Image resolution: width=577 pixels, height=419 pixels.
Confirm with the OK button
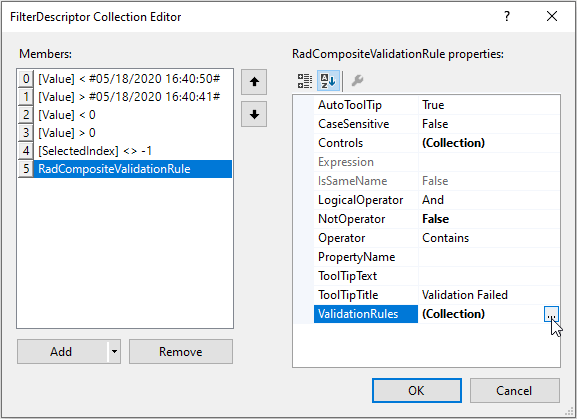click(417, 390)
